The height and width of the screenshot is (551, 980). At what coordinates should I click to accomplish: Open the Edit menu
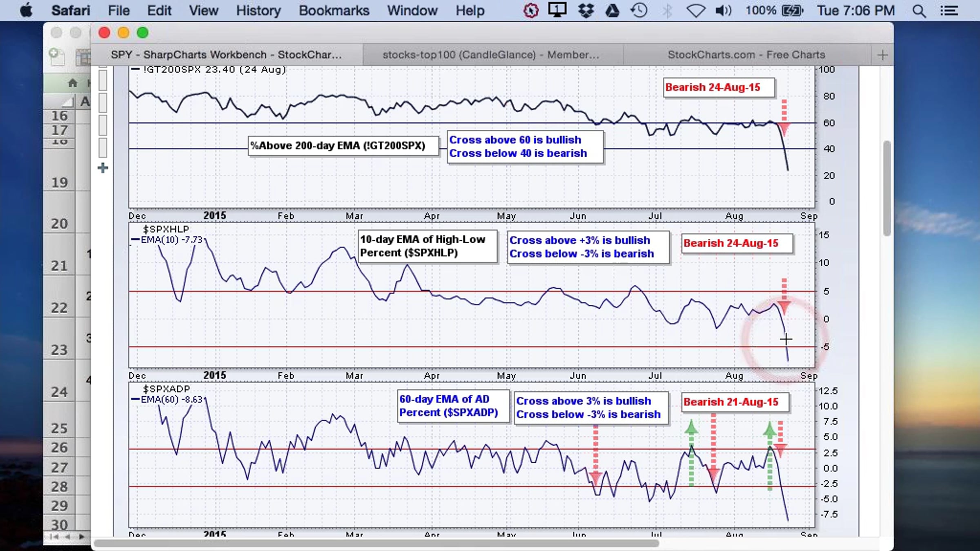tap(159, 11)
